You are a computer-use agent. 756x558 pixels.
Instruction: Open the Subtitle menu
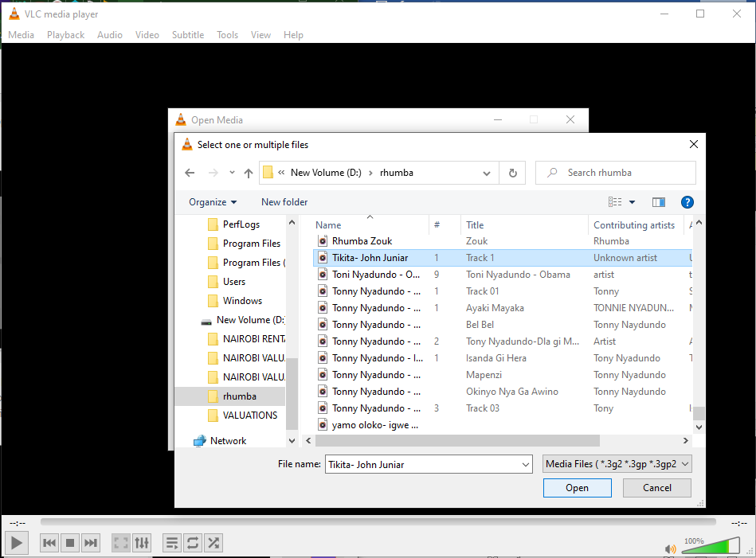(x=188, y=35)
